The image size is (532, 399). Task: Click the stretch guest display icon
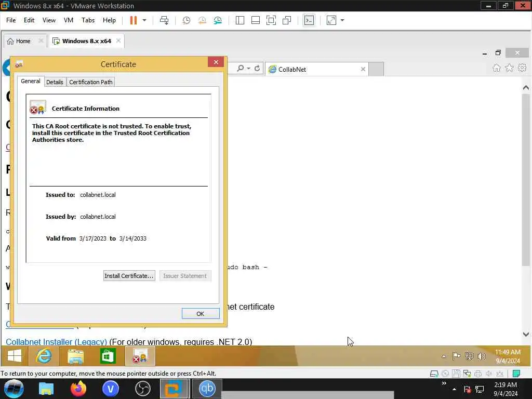coord(331,20)
